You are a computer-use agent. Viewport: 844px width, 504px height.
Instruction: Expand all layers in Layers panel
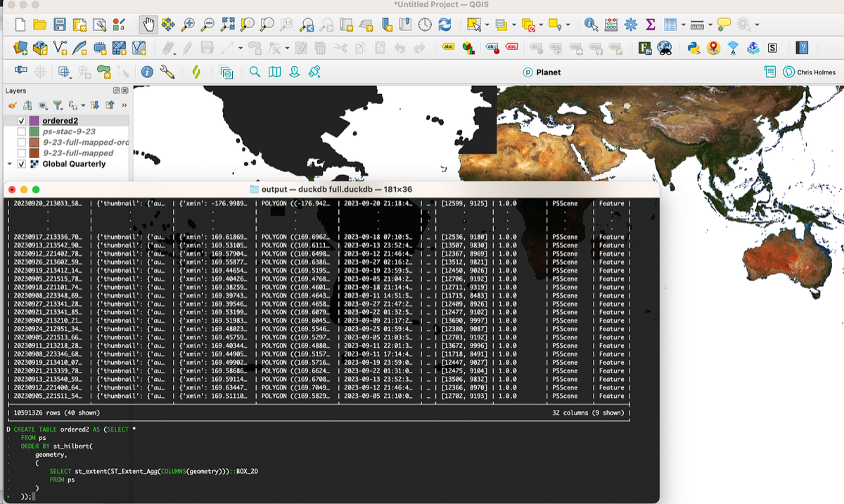click(x=96, y=105)
